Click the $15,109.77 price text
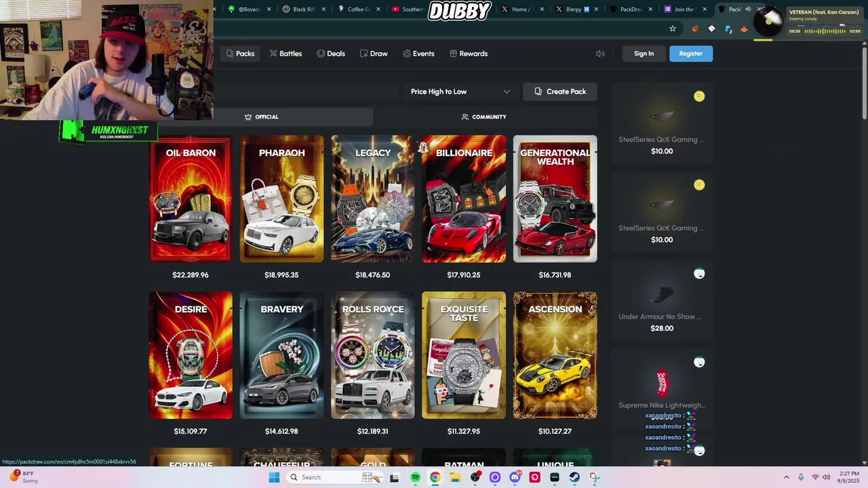 tap(191, 431)
